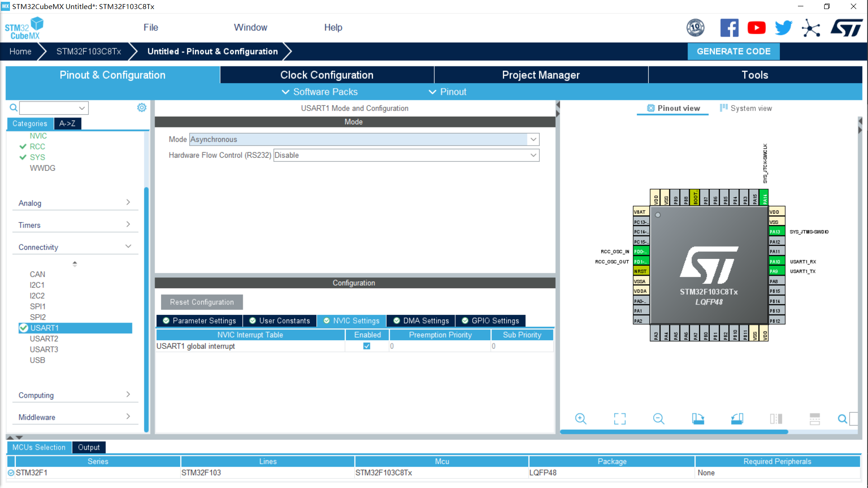Open the DMA Settings tab

coord(421,321)
